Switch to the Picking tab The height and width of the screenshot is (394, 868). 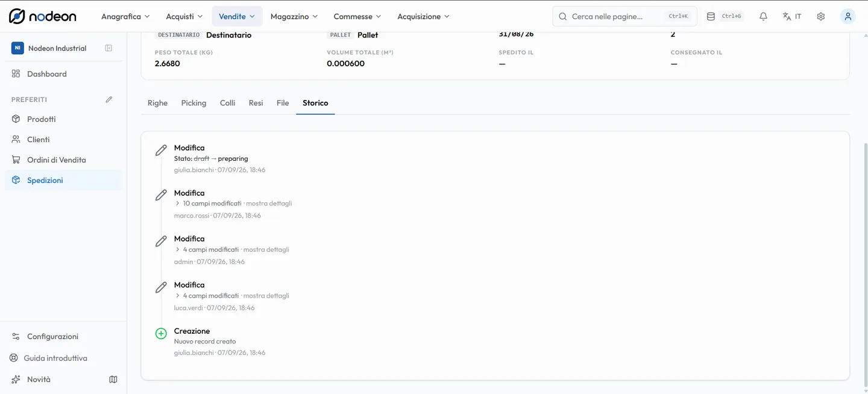coord(193,103)
